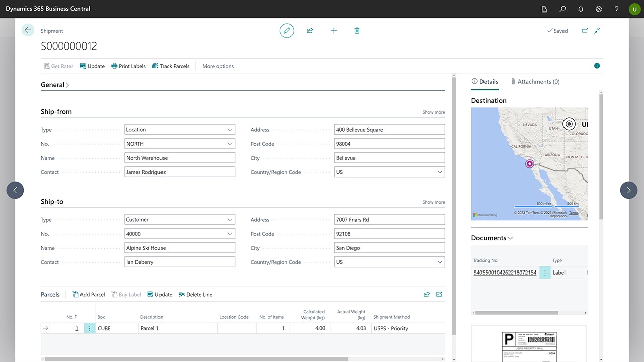Screen dimensions: 644x362
Task: Click the Ship-from City field
Action: coord(389,158)
